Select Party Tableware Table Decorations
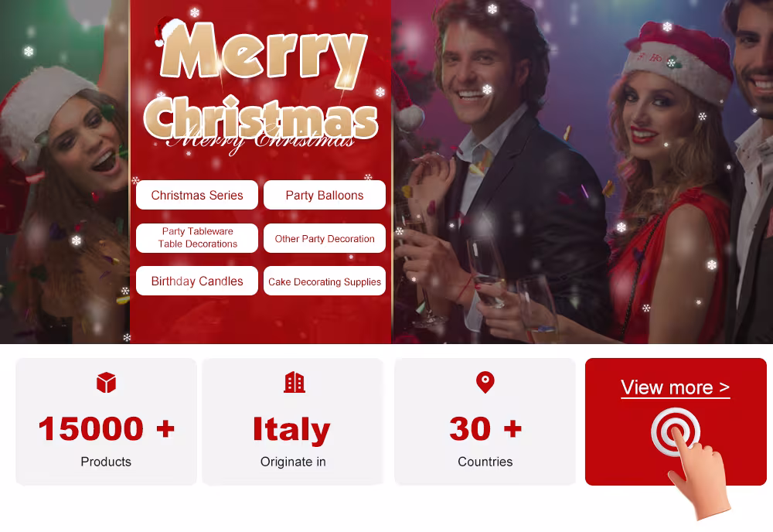The height and width of the screenshot is (532, 773). pyautogui.click(x=196, y=238)
